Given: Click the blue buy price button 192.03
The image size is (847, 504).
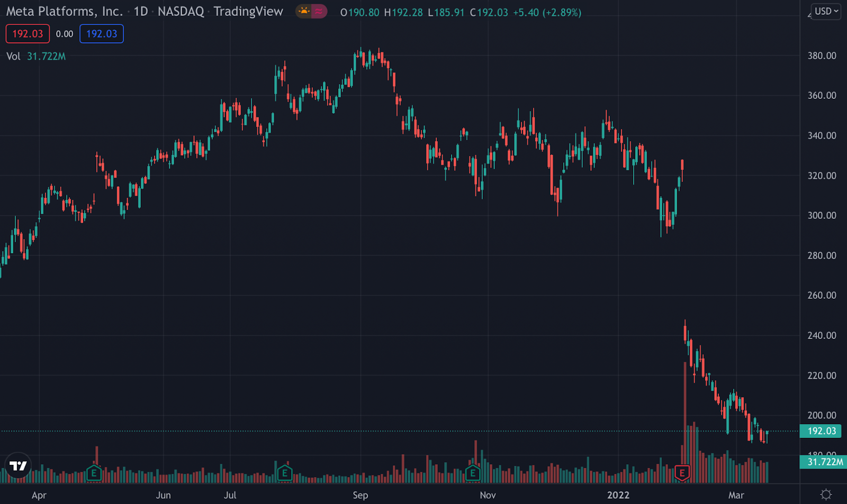Looking at the screenshot, I should 102,34.
